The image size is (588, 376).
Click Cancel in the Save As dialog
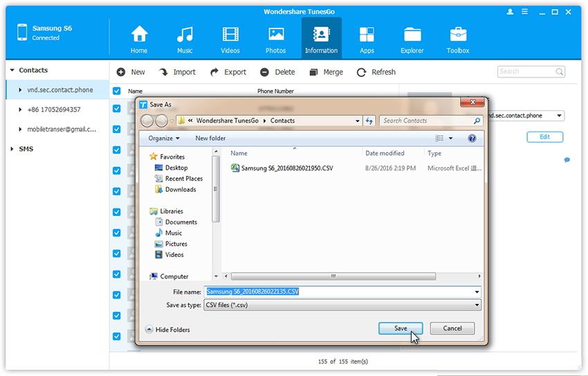click(x=452, y=328)
